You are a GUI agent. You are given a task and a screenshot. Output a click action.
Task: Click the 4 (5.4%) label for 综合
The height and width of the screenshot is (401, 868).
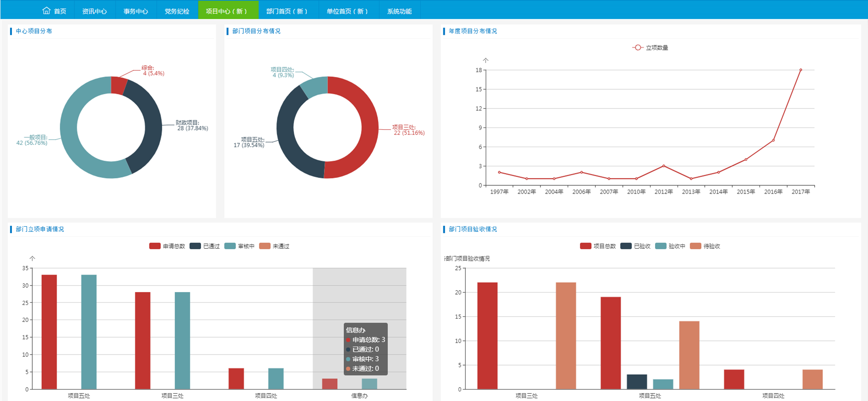click(x=154, y=74)
